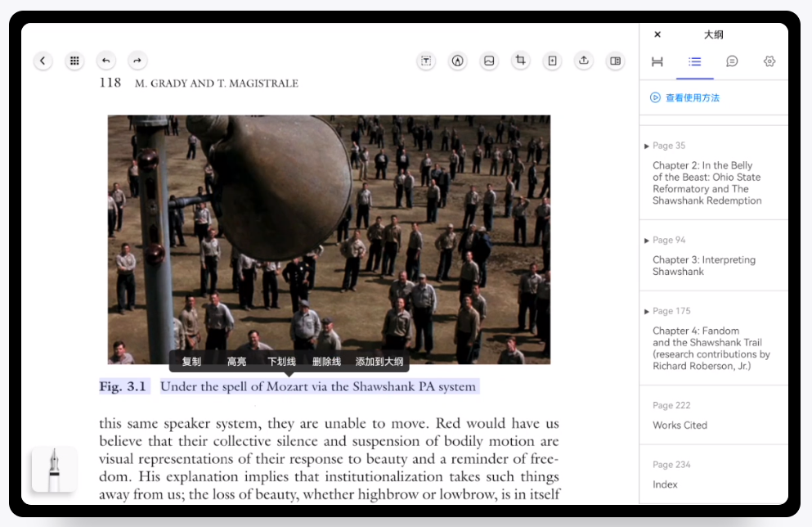Jump to Works Cited outline entry
This screenshot has height=527, width=812.
680,425
